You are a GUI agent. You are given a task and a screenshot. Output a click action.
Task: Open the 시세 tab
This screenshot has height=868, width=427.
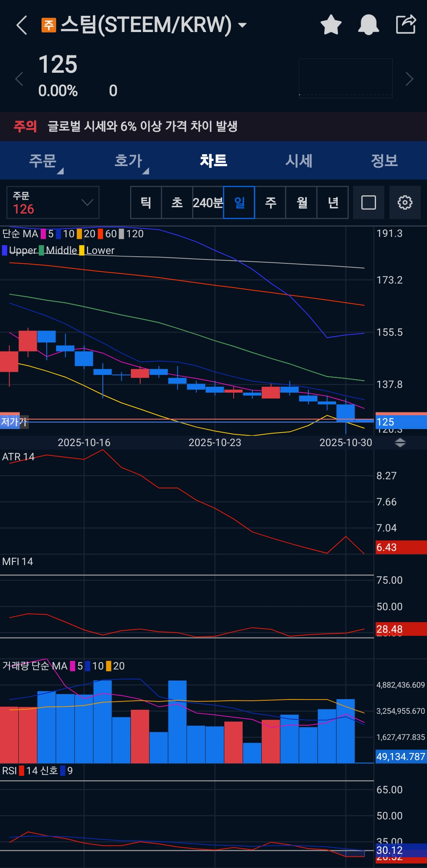(x=299, y=161)
